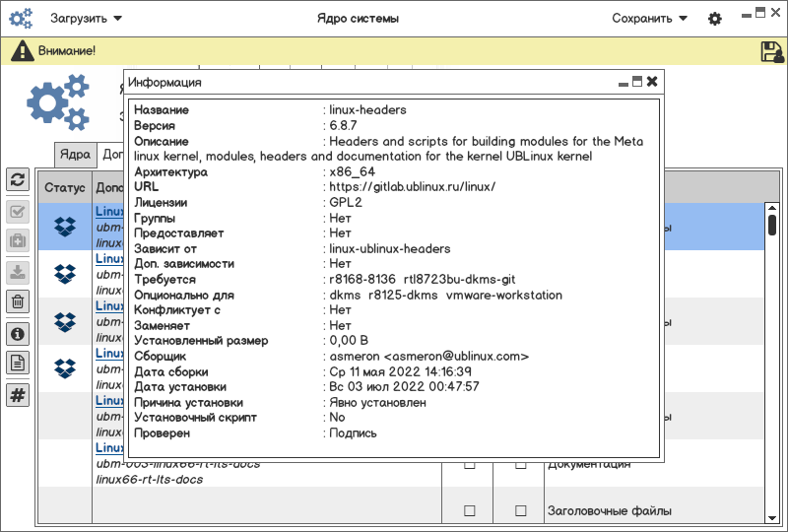Click the package status icon in the highlighted blue row
This screenshot has width=788, height=532.
[65, 227]
